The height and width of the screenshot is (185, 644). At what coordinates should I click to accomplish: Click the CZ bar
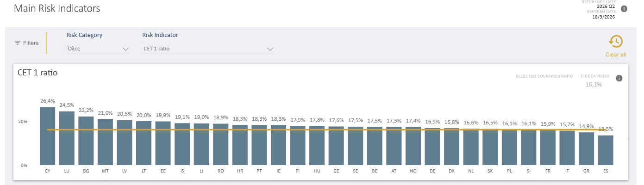pos(336,146)
